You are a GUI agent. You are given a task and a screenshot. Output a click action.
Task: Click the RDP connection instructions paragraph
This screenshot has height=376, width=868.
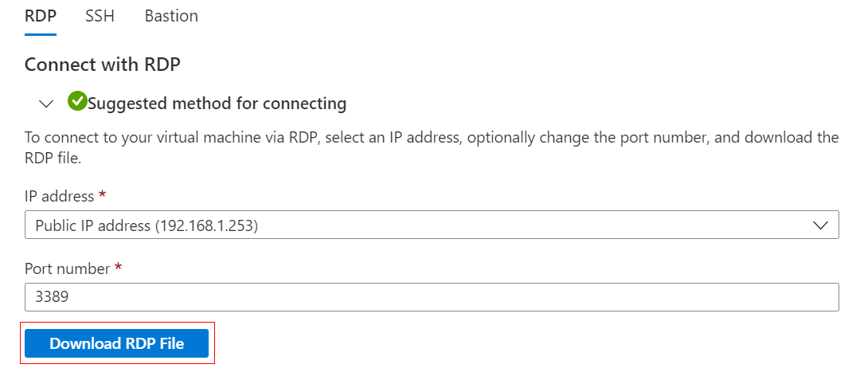(432, 138)
